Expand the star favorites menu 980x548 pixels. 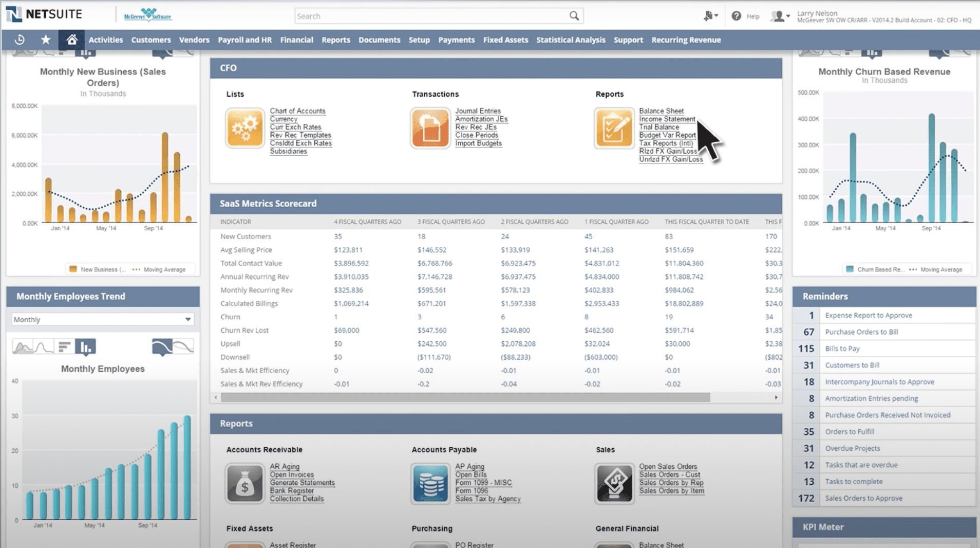click(x=46, y=40)
